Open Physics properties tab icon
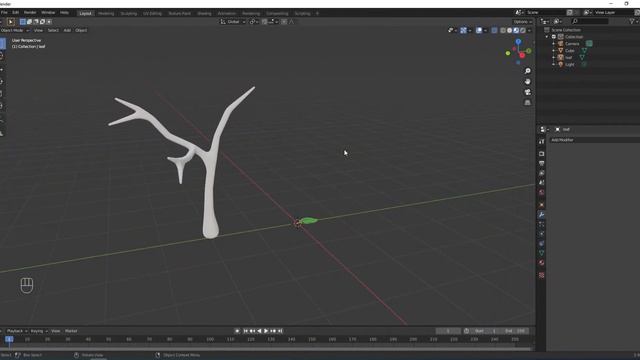The image size is (640, 360). (x=542, y=234)
